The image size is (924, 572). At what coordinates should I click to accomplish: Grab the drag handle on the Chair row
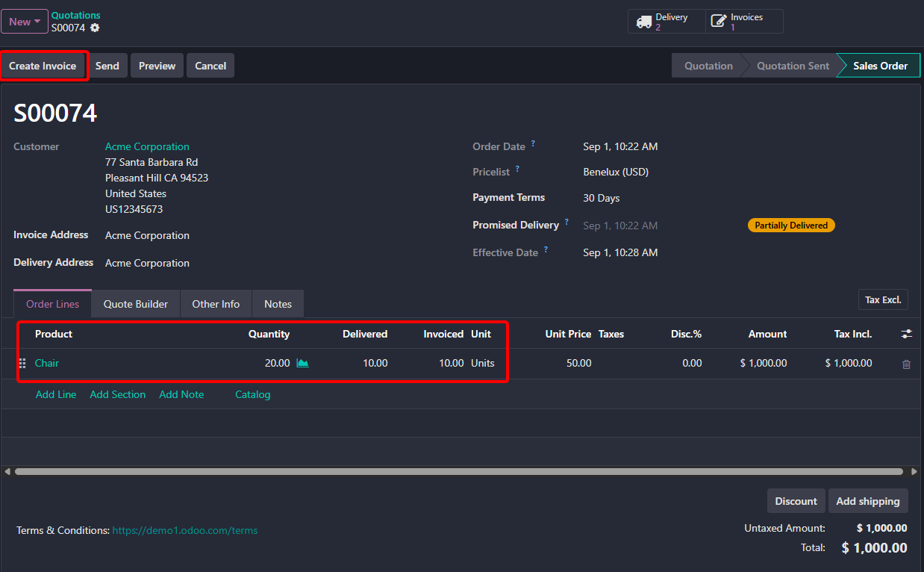(x=22, y=363)
